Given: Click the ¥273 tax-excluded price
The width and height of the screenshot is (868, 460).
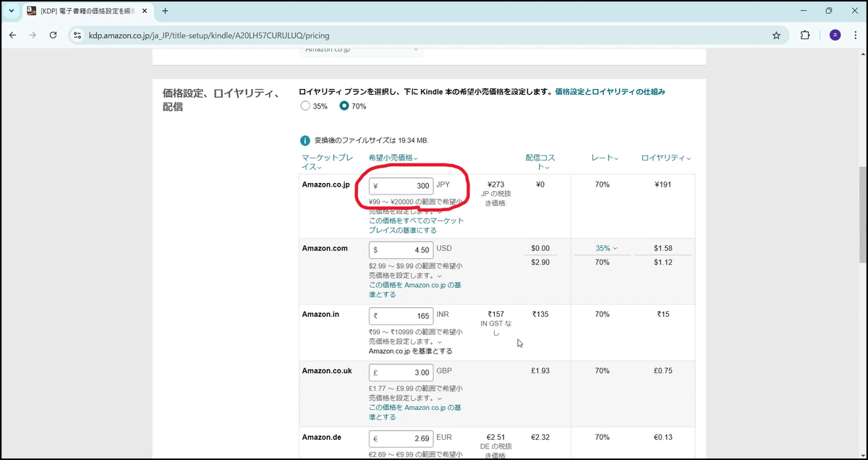Looking at the screenshot, I should 495,184.
